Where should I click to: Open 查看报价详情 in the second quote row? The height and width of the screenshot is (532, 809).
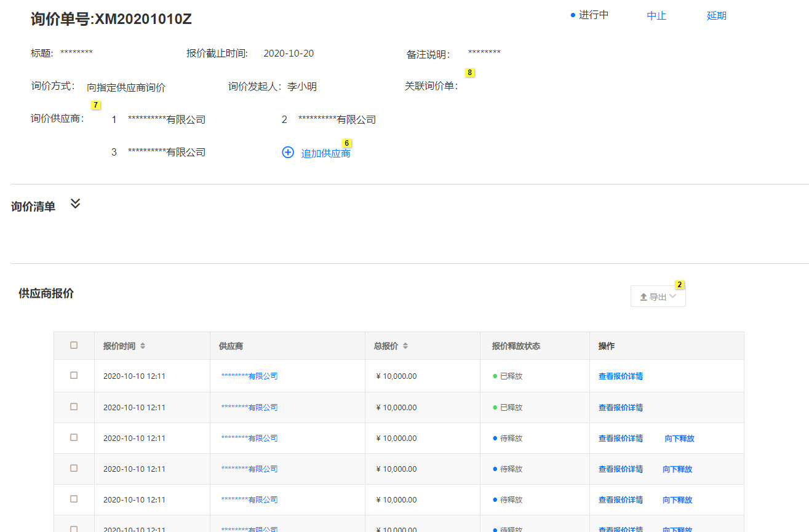point(621,408)
